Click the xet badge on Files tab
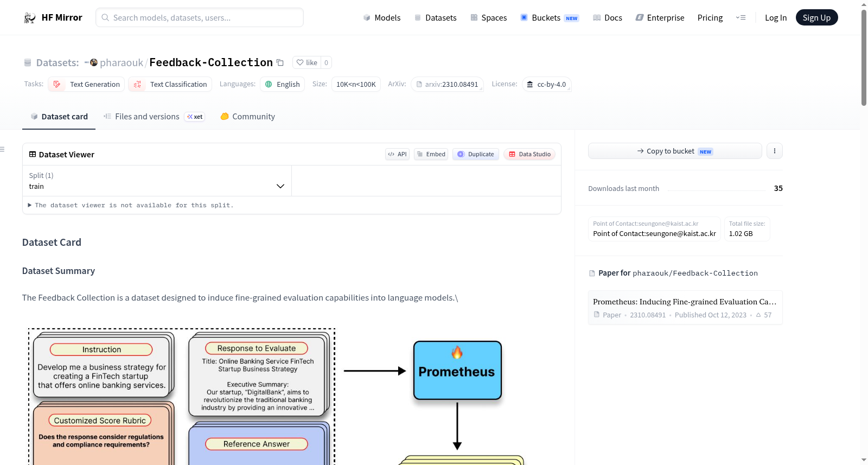Image resolution: width=868 pixels, height=465 pixels. [195, 117]
